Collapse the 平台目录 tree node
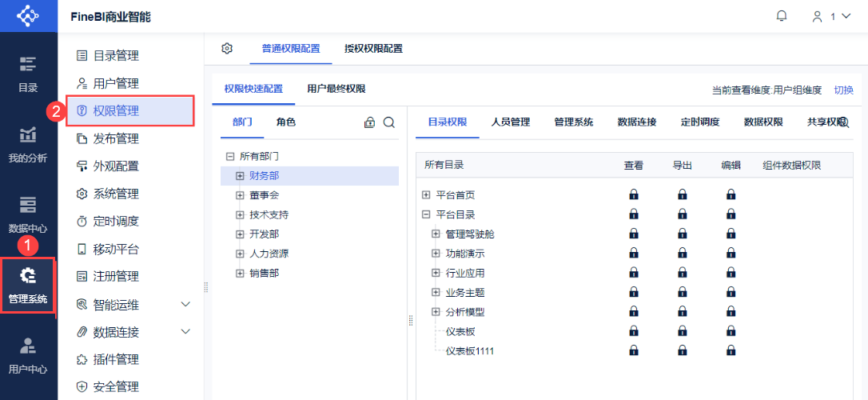This screenshot has width=868, height=400. [x=426, y=214]
